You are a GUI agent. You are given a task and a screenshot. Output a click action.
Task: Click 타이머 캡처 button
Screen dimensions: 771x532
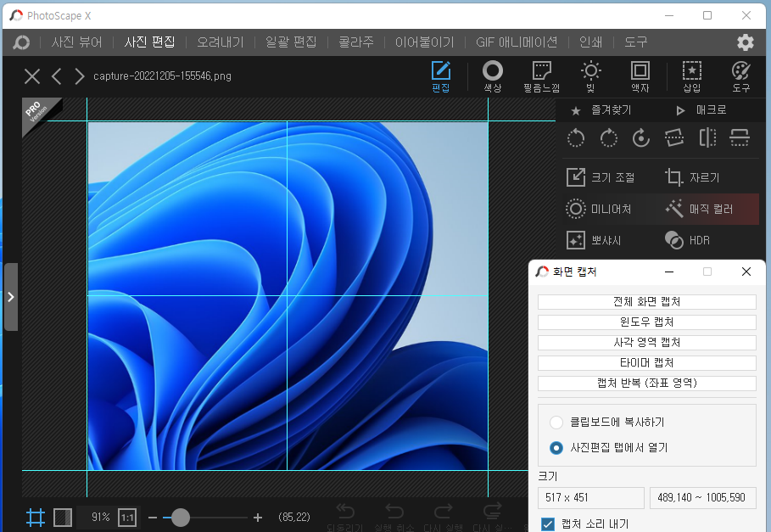(646, 363)
